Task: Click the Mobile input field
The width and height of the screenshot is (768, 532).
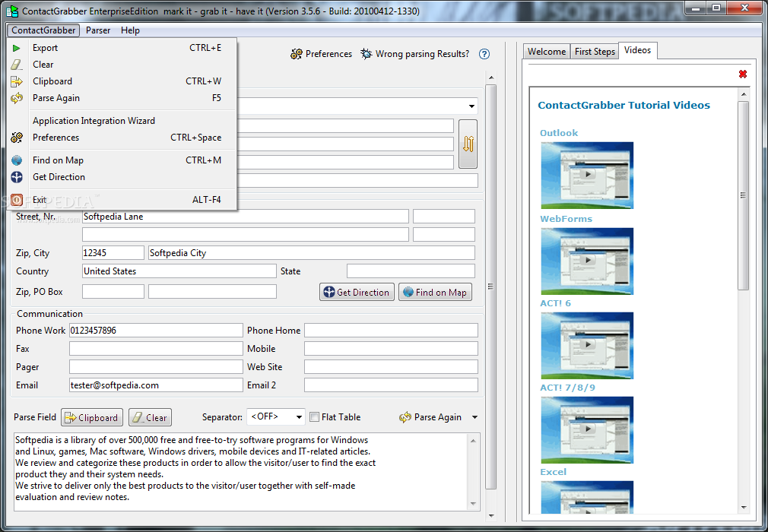Action: (x=391, y=349)
